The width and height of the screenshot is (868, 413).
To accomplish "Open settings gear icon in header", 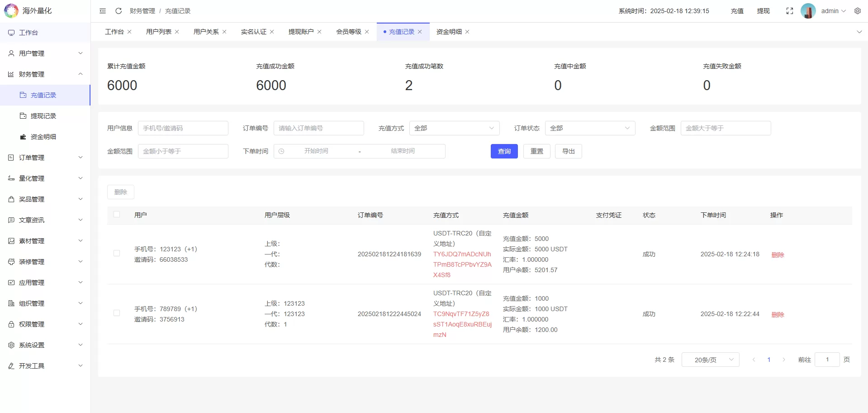I will tap(857, 11).
